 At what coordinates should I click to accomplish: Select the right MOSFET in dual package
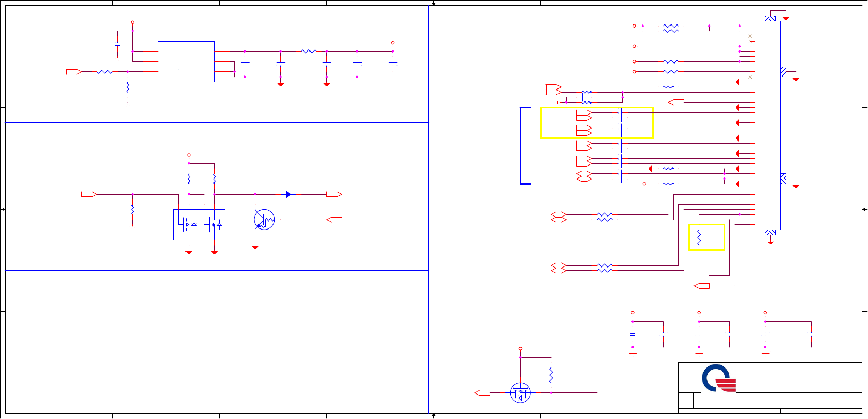pos(214,225)
